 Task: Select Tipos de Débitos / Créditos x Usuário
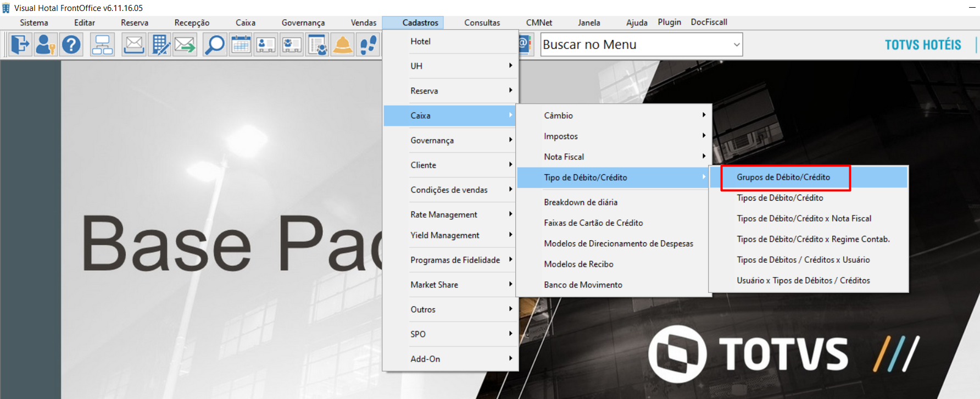[x=809, y=259]
